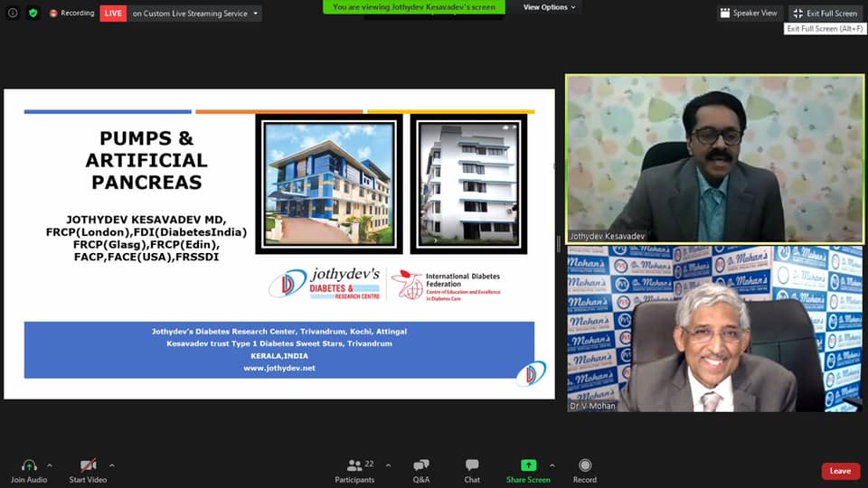Click the www.jothydev.net link on the slide
Viewport: 868px width, 488px height.
click(279, 368)
